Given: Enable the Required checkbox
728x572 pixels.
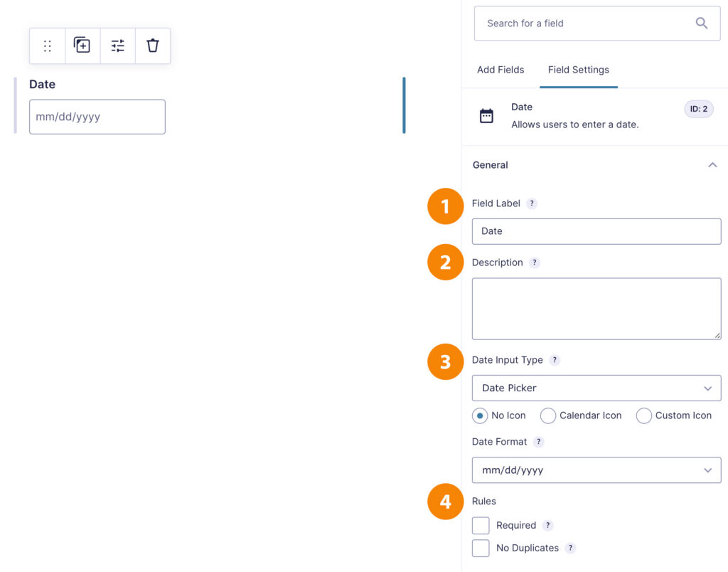Looking at the screenshot, I should pos(481,526).
